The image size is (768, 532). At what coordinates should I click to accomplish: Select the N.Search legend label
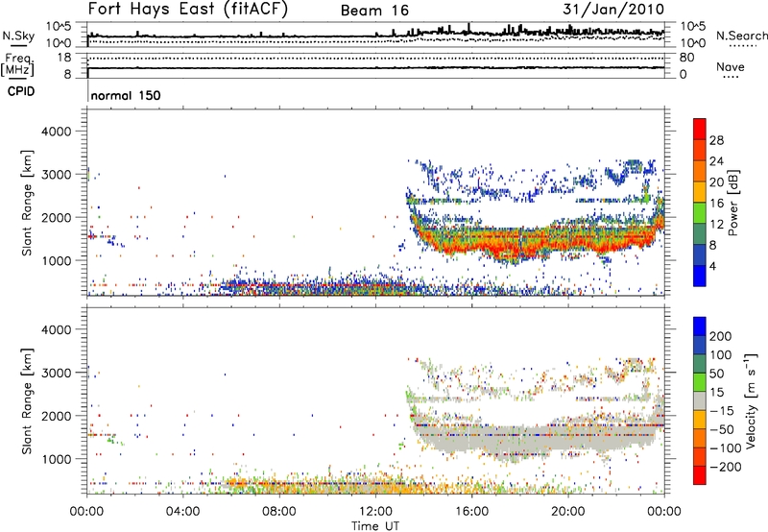coord(741,36)
